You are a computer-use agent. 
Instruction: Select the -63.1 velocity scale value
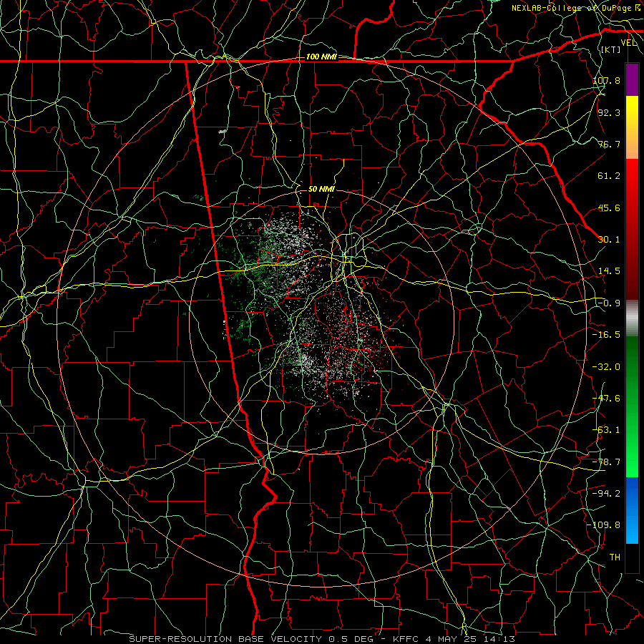(606, 430)
